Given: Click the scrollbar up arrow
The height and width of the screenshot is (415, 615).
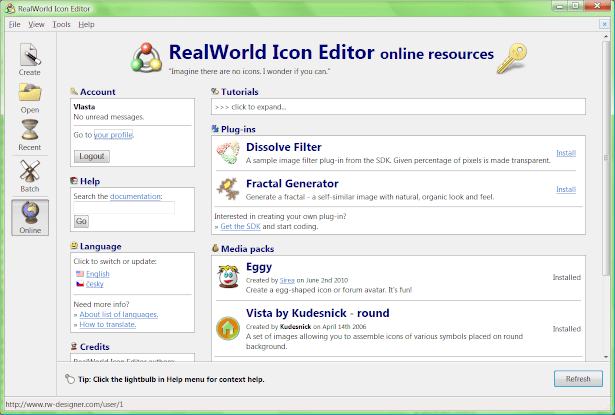Looking at the screenshot, I should [606, 36].
